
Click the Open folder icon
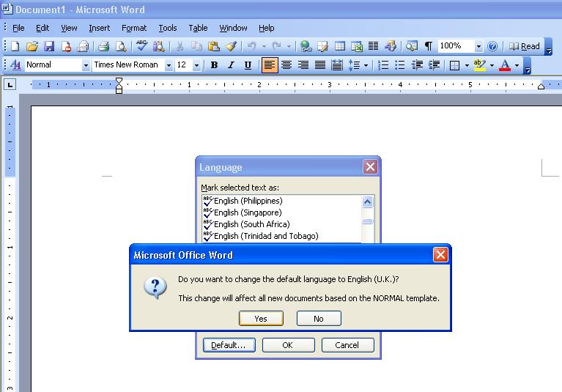pyautogui.click(x=32, y=46)
